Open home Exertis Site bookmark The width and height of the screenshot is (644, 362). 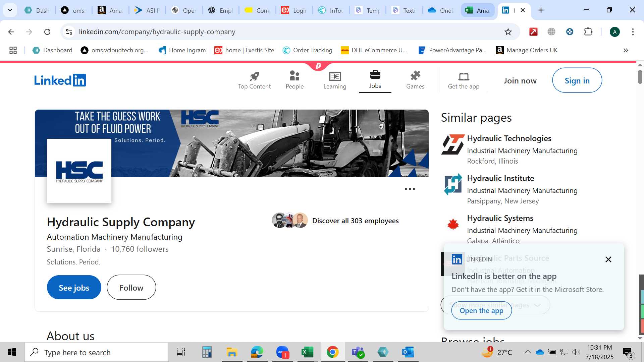tap(244, 50)
